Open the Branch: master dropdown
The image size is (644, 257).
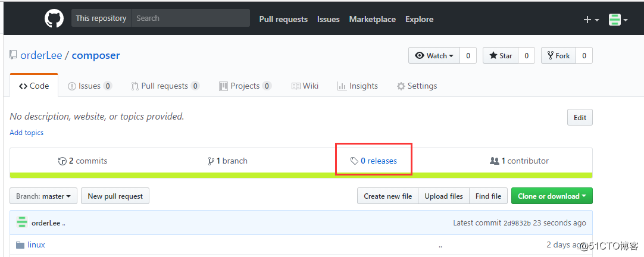coord(43,196)
